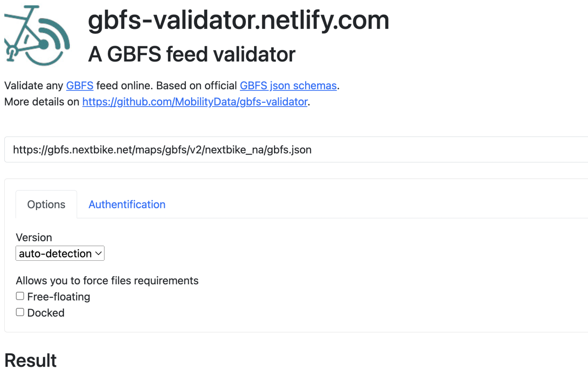Click the Result heading
Viewport: 588px width, 371px height.
tap(31, 360)
